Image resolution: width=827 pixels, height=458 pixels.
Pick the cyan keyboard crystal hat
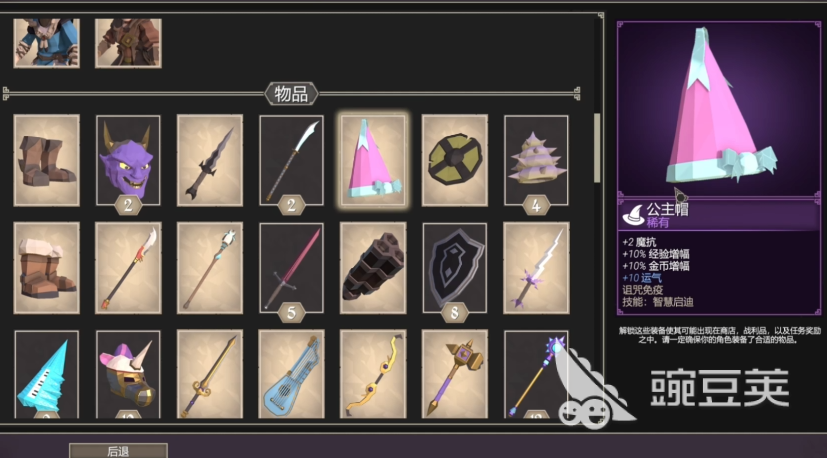pos(46,374)
